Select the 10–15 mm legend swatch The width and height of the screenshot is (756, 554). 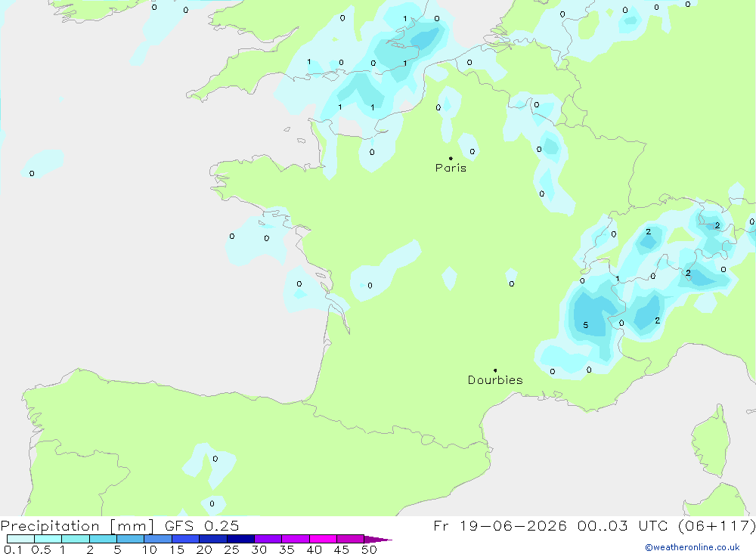[x=158, y=539]
